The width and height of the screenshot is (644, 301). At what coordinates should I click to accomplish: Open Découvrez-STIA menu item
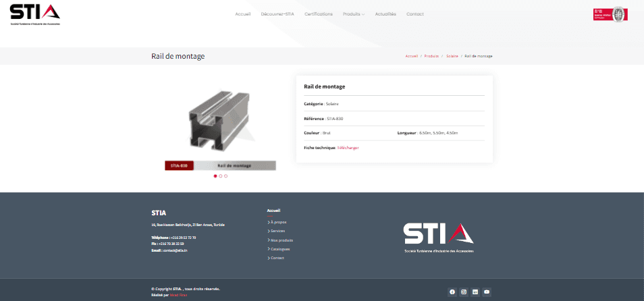click(277, 14)
